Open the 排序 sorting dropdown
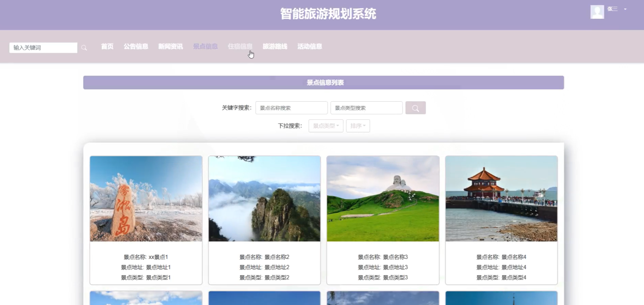The image size is (644, 305). coord(358,126)
